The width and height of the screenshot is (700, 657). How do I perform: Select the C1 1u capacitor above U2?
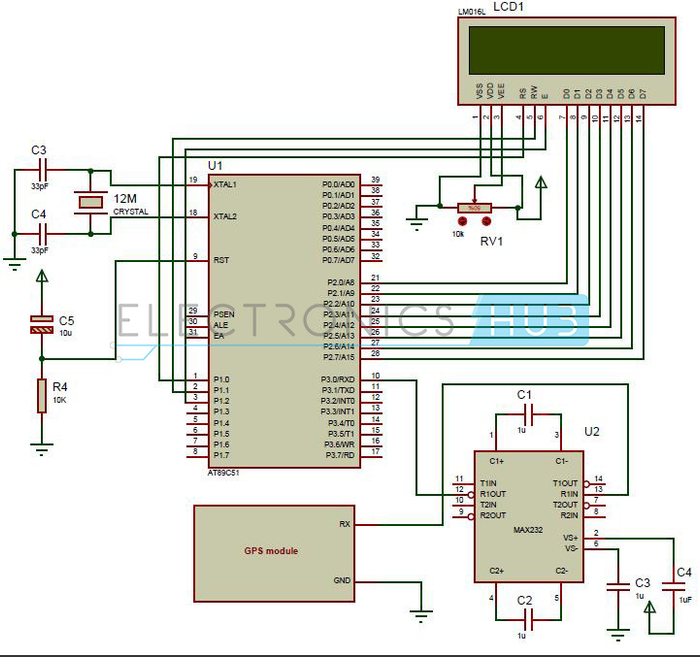click(528, 415)
